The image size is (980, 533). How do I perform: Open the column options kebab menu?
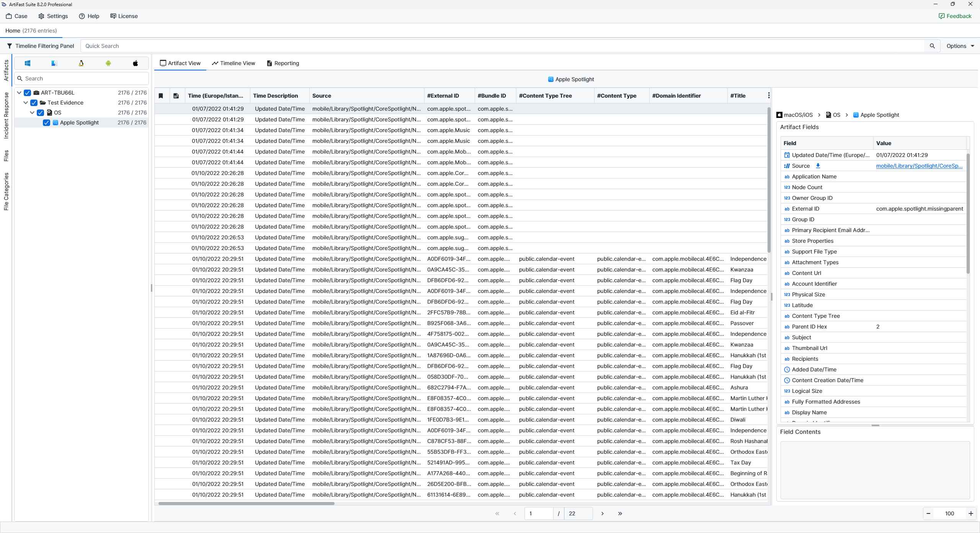tap(768, 96)
